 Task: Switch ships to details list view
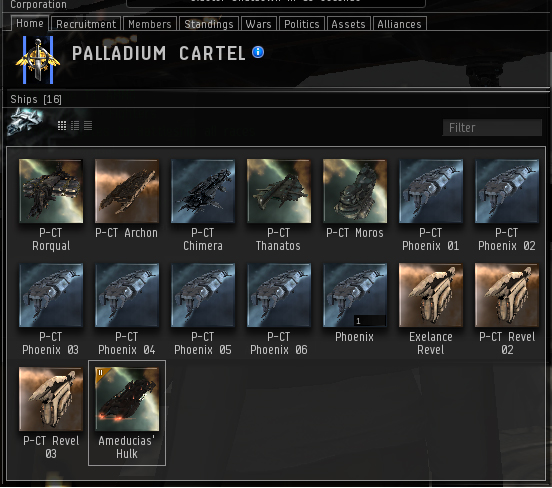click(x=75, y=126)
